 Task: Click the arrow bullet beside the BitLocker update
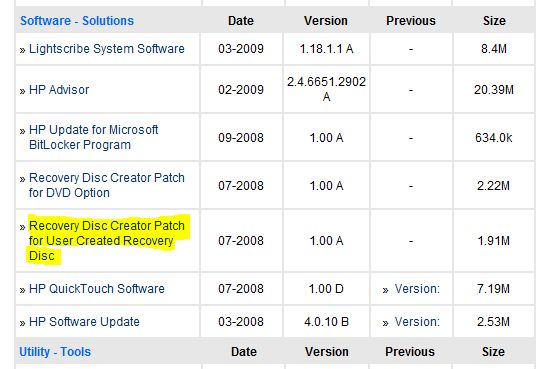pos(22,131)
